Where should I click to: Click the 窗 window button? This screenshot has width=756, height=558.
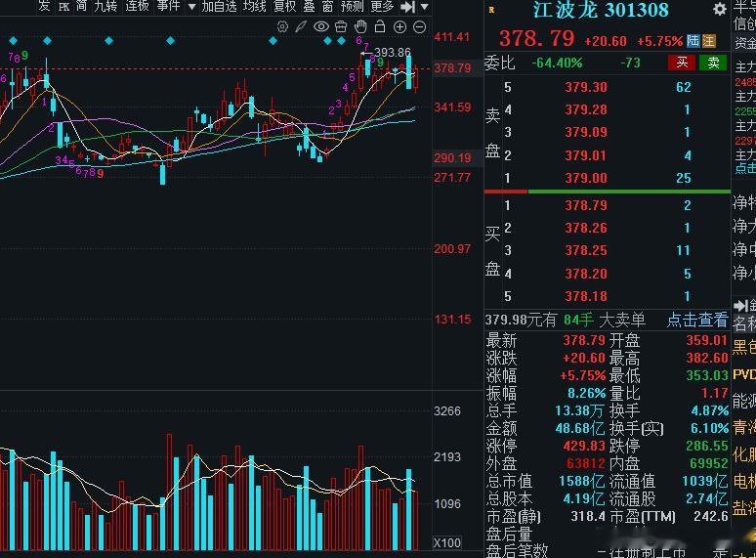pyautogui.click(x=327, y=6)
